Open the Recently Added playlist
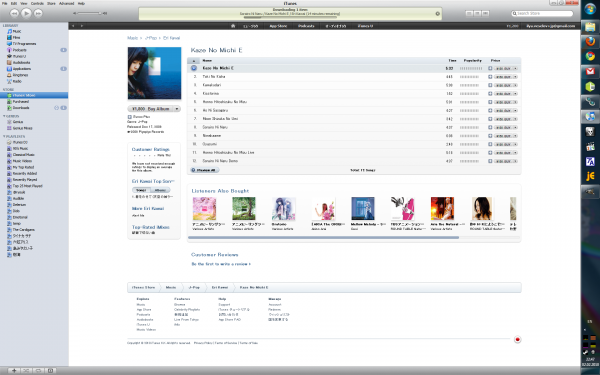 click(x=22, y=173)
